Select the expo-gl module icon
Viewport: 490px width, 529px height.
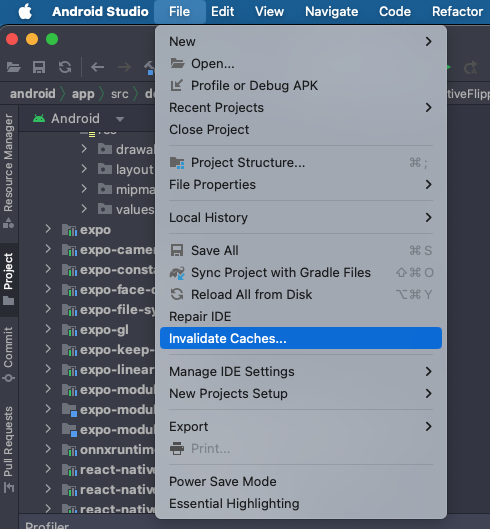point(70,330)
